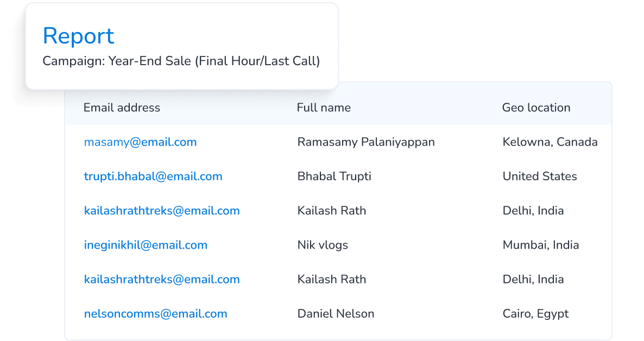The width and height of the screenshot is (644, 341).
Task: Select the Cairo, Egypt location cell
Action: [535, 314]
